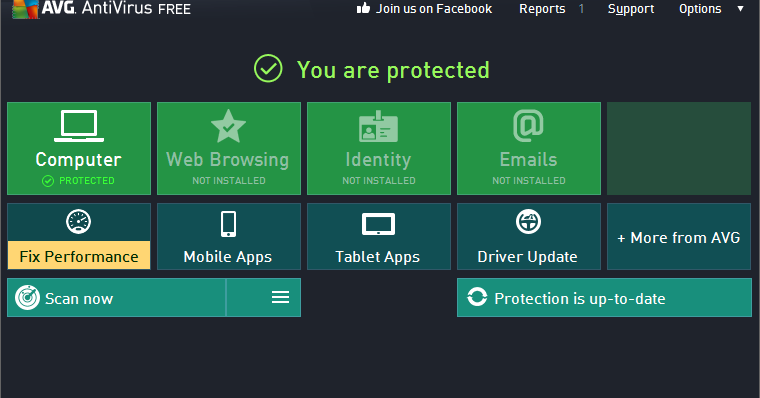
Task: Click NOT INSTALLED under Emails
Action: [529, 181]
